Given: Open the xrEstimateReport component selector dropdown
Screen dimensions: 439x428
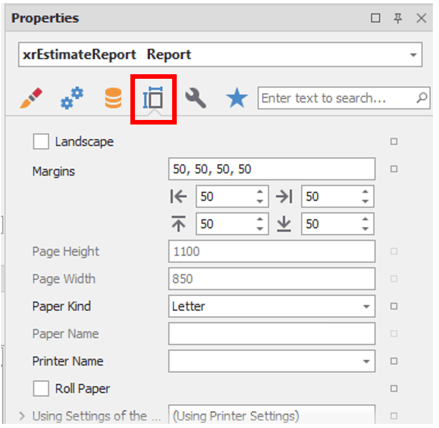Looking at the screenshot, I should pyautogui.click(x=413, y=55).
